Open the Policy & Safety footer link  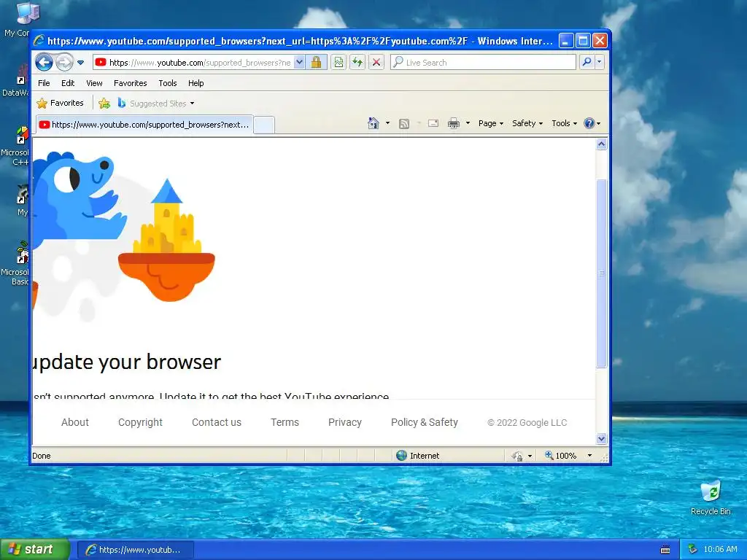tap(425, 422)
